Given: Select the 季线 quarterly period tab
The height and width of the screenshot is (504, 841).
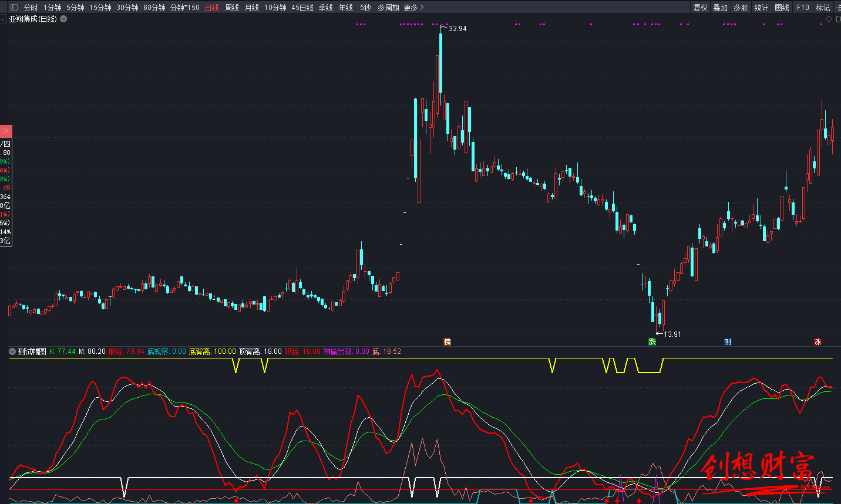Looking at the screenshot, I should click(x=326, y=8).
